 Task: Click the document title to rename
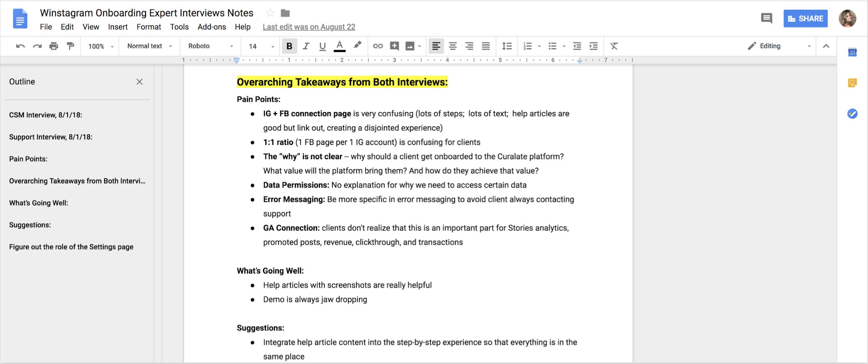[x=146, y=13]
